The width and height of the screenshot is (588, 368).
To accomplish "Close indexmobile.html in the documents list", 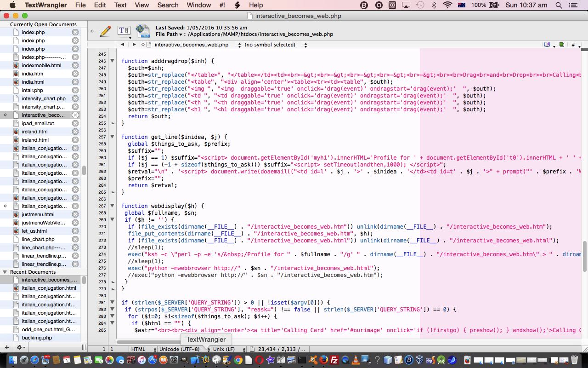I will click(x=75, y=65).
